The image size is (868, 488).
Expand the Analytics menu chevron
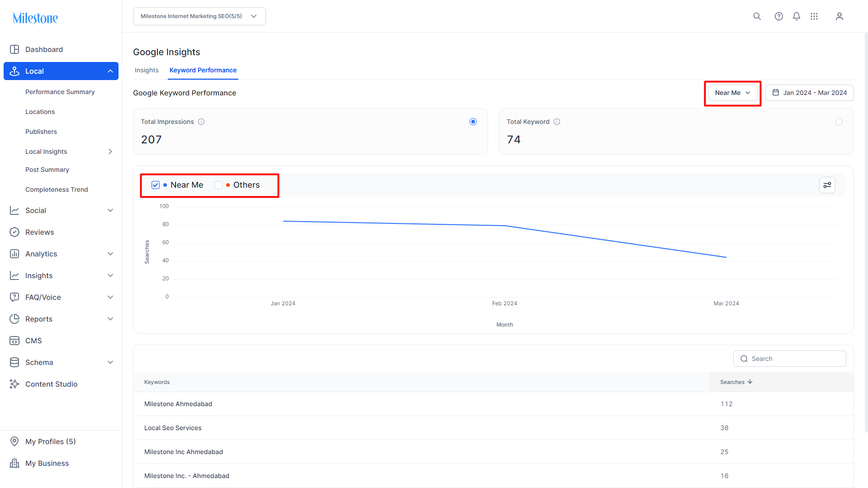[x=110, y=254]
